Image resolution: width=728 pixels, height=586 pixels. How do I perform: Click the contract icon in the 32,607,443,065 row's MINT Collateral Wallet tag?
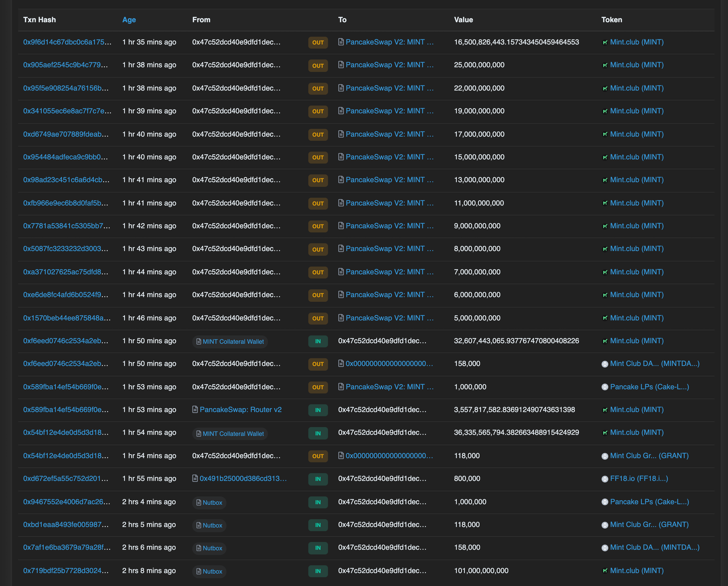pyautogui.click(x=198, y=342)
